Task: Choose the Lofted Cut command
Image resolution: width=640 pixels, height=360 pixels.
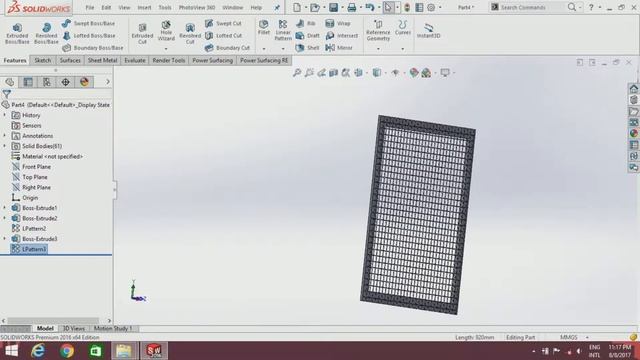Action: 223,36
